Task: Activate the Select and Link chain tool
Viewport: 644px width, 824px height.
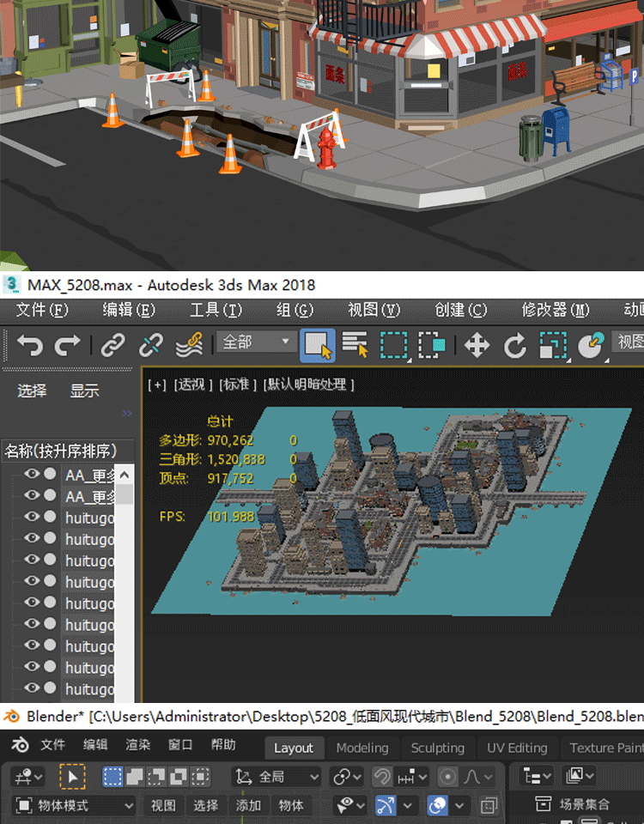Action: pos(112,345)
